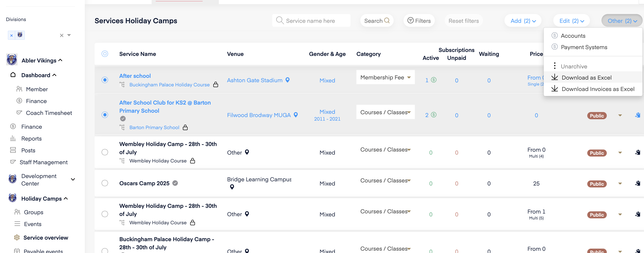644x253 pixels.
Task: Click the Abler Vikings club logo in sidebar
Action: [x=12, y=60]
